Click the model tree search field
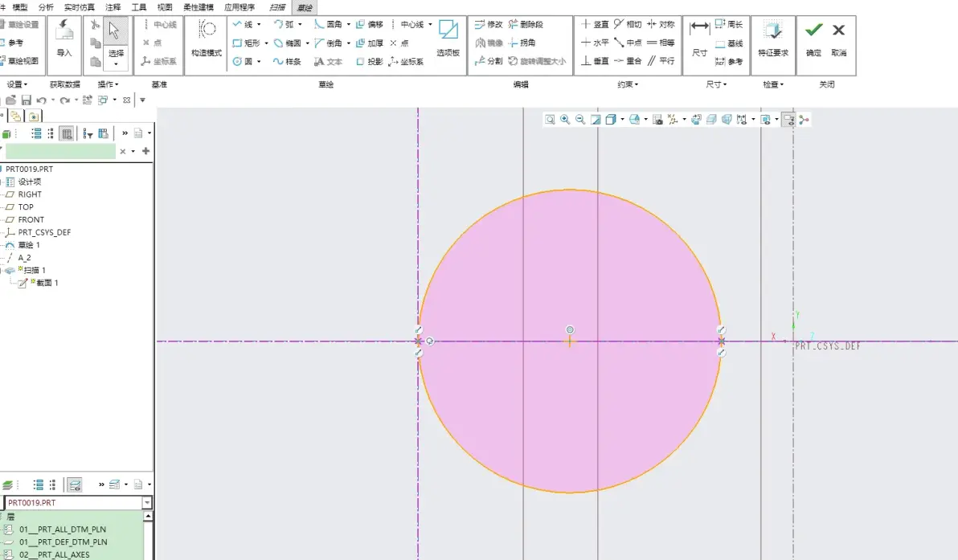The image size is (958, 560). [60, 152]
